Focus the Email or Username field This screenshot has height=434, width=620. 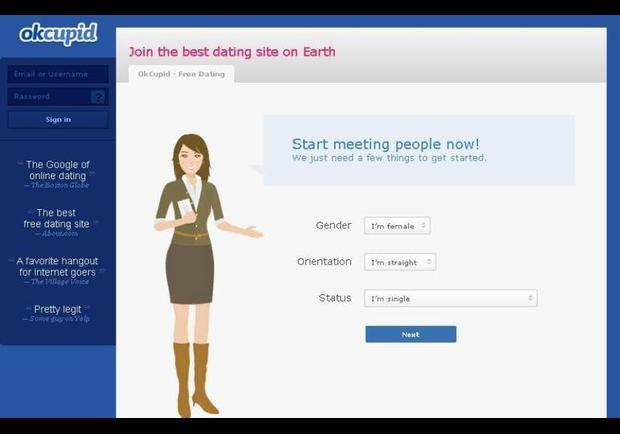(x=58, y=74)
